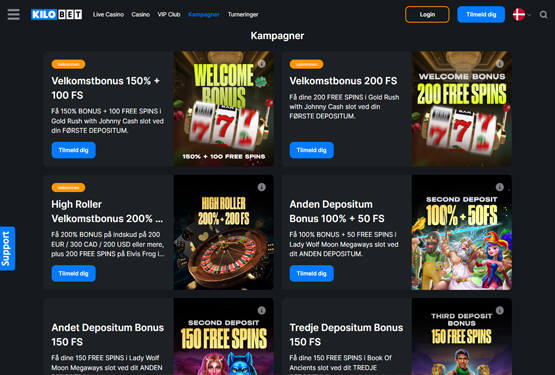Click the KILOBET logo

click(x=57, y=15)
